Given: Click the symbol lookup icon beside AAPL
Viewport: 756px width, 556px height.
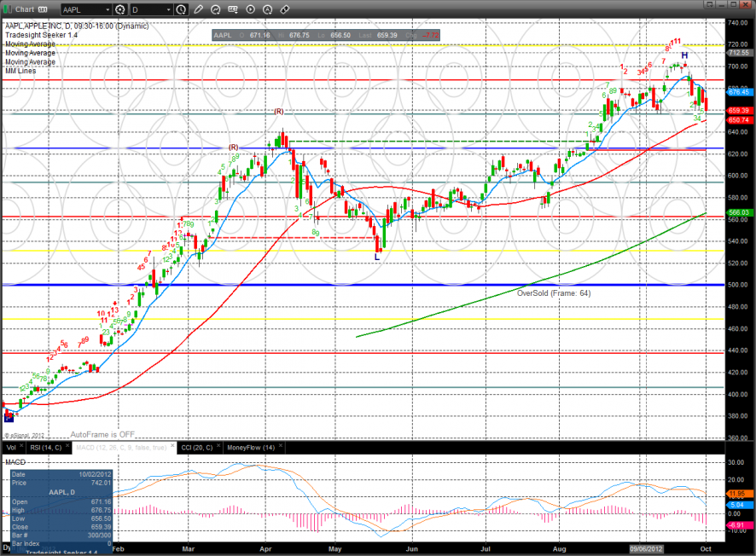Looking at the screenshot, I should pos(120,9).
